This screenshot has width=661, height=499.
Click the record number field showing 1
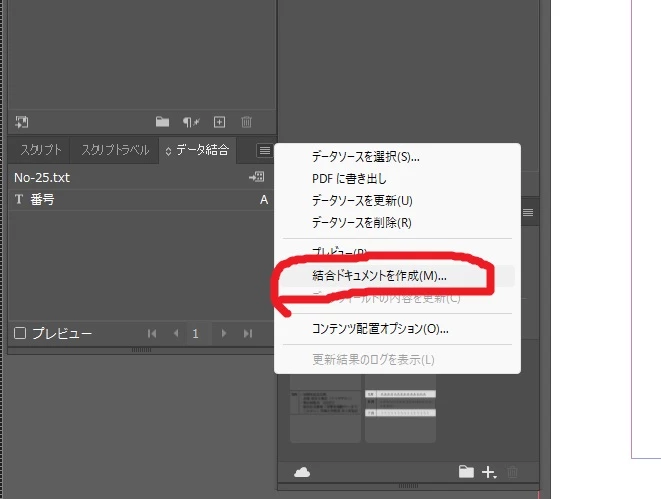(199, 334)
